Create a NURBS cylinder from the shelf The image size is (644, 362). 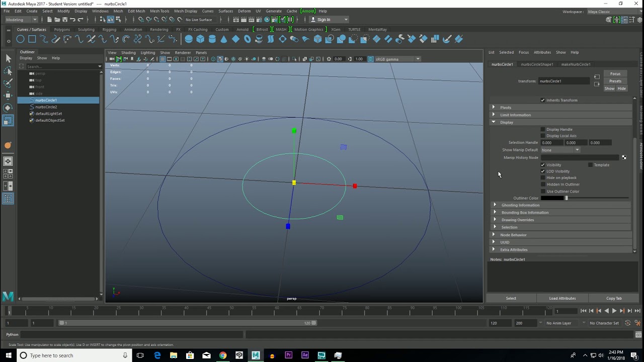(212, 39)
